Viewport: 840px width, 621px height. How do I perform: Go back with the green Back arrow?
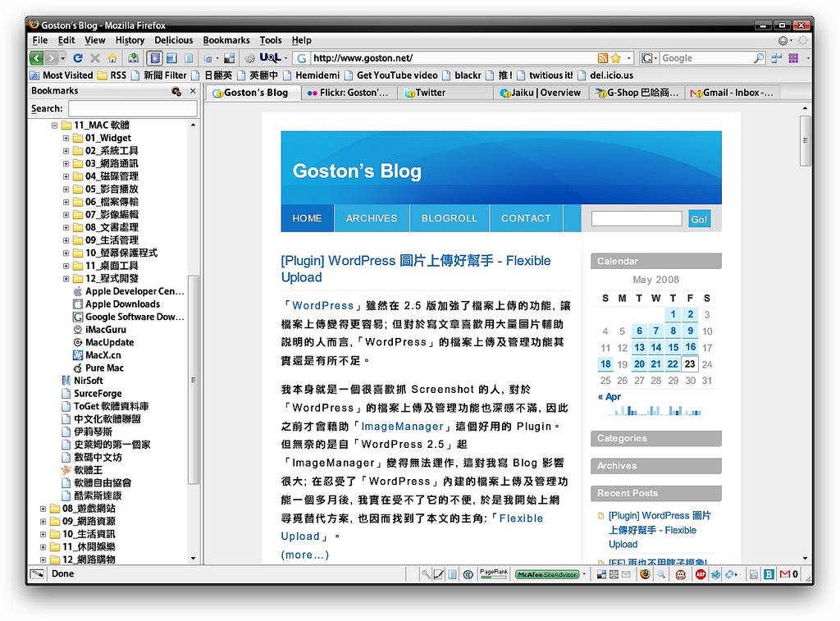pyautogui.click(x=36, y=58)
